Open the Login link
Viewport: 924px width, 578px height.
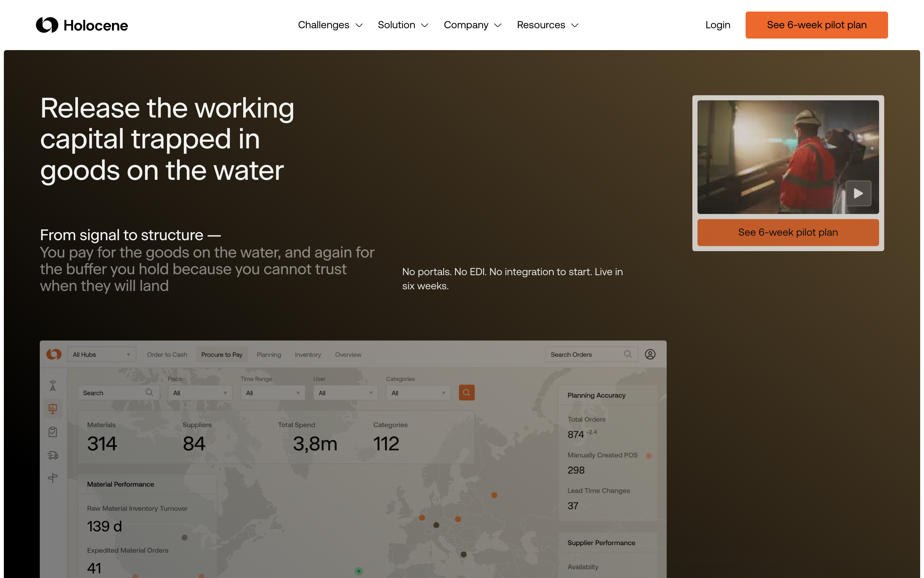(x=717, y=25)
